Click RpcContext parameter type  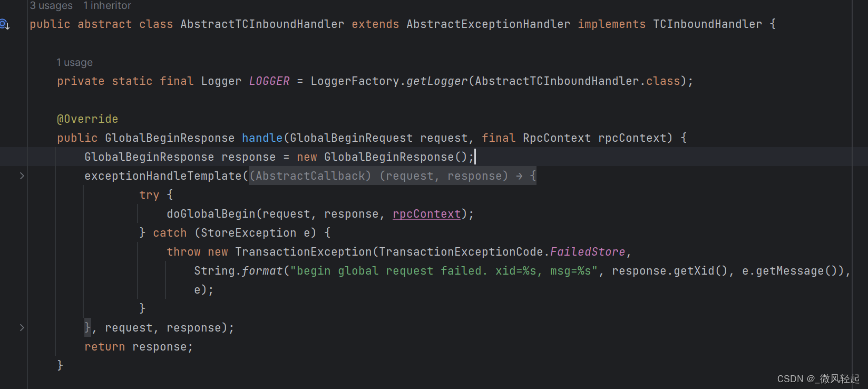557,138
